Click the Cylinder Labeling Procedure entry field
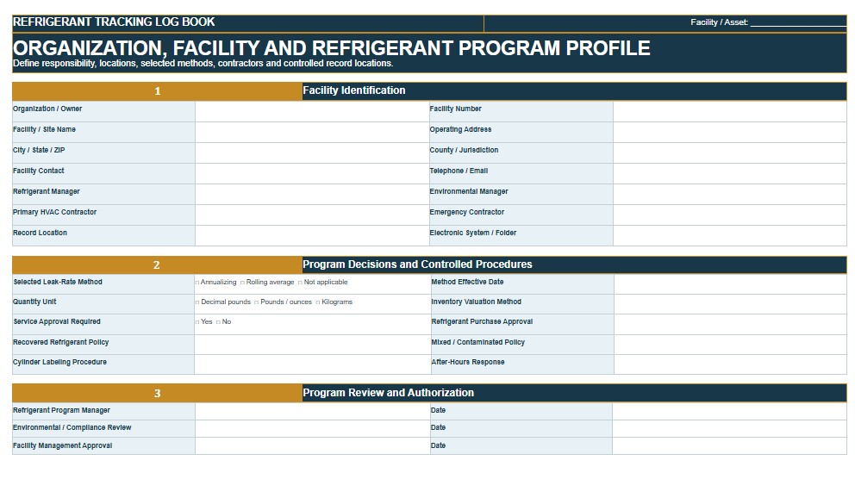This screenshot has height=504, width=855. coord(313,364)
